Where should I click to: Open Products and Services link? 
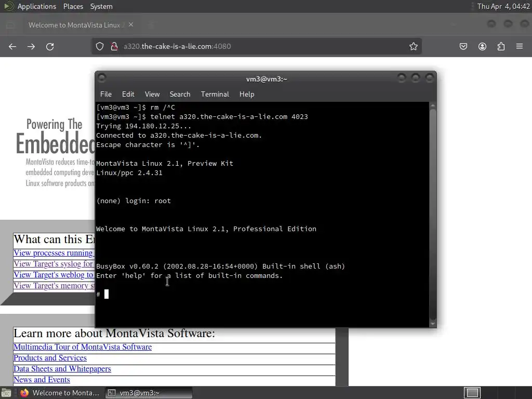click(50, 357)
